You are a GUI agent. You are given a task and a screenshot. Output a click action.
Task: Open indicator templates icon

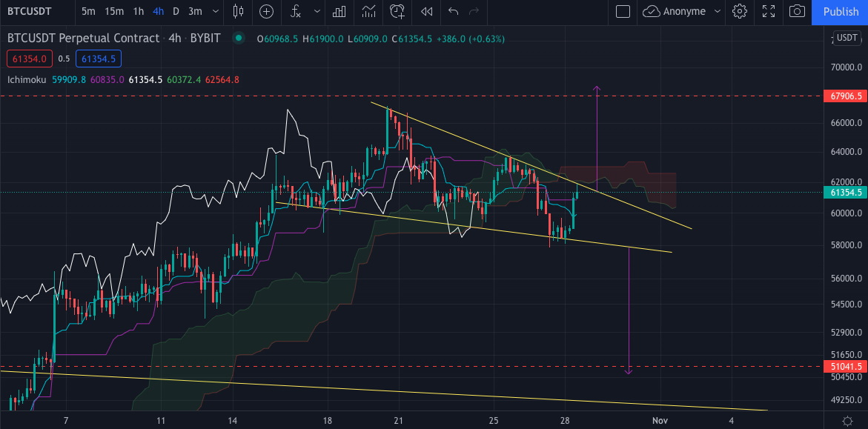click(368, 11)
